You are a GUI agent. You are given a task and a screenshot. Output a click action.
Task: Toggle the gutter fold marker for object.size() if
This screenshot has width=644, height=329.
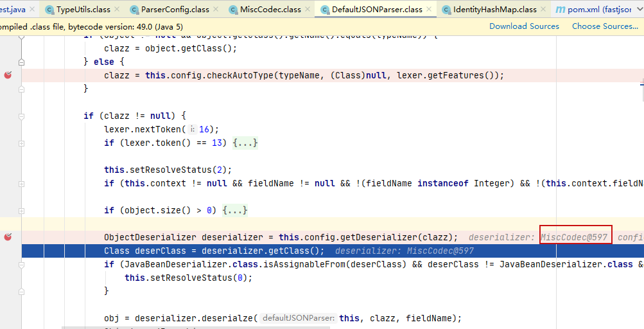pyautogui.click(x=21, y=211)
